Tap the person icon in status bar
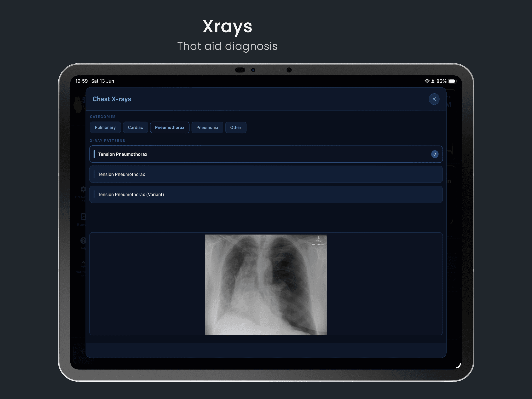Viewport: 532px width, 399px height. 433,81
